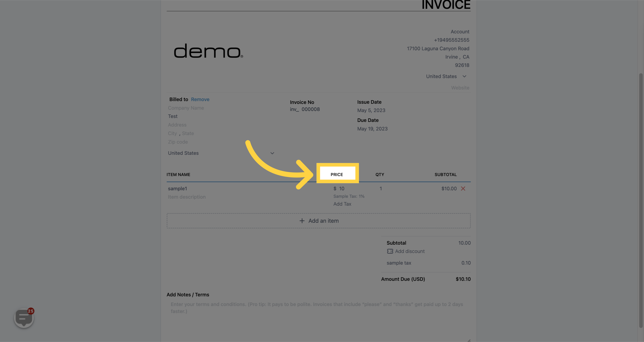This screenshot has height=342, width=644.
Task: Click the demo company logo
Action: click(x=208, y=51)
